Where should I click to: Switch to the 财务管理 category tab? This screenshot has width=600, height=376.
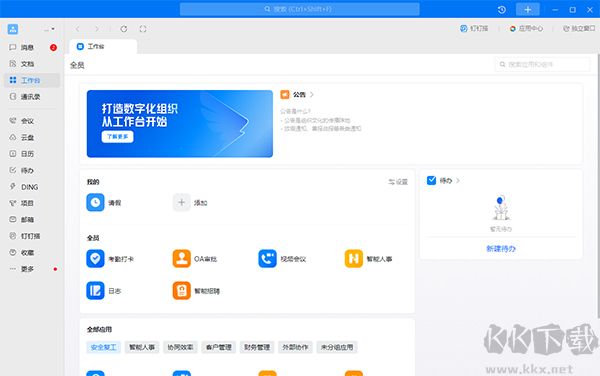point(257,347)
